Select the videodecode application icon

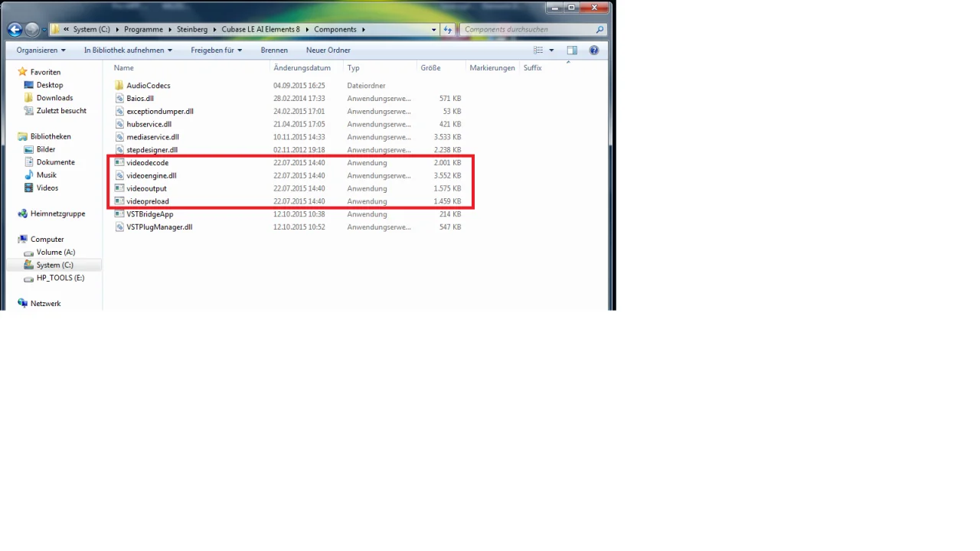[119, 163]
